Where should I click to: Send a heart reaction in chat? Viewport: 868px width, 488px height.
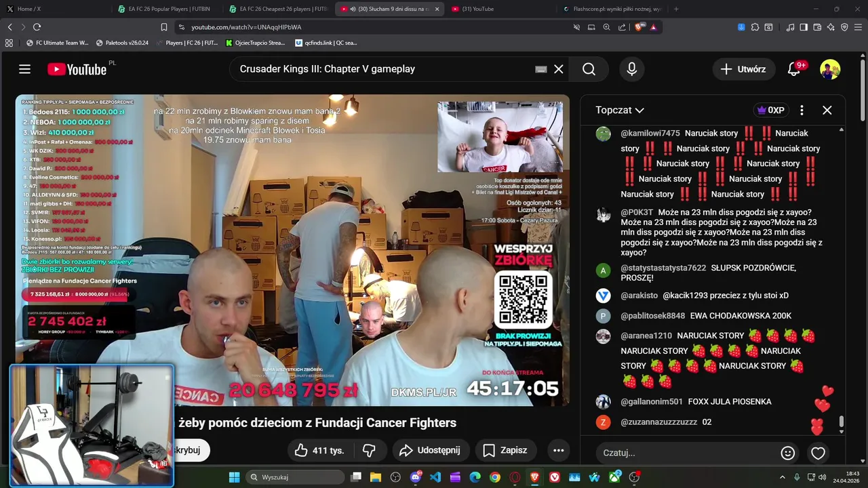[818, 453]
